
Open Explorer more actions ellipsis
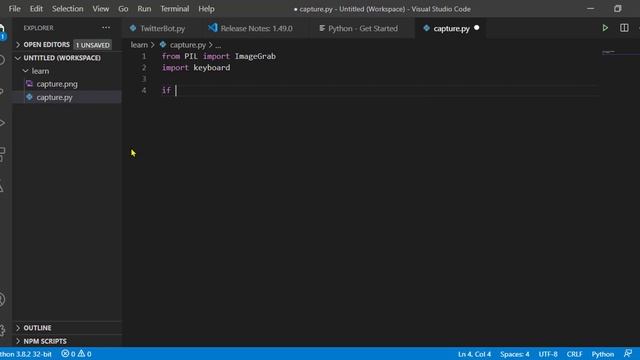[x=106, y=28]
